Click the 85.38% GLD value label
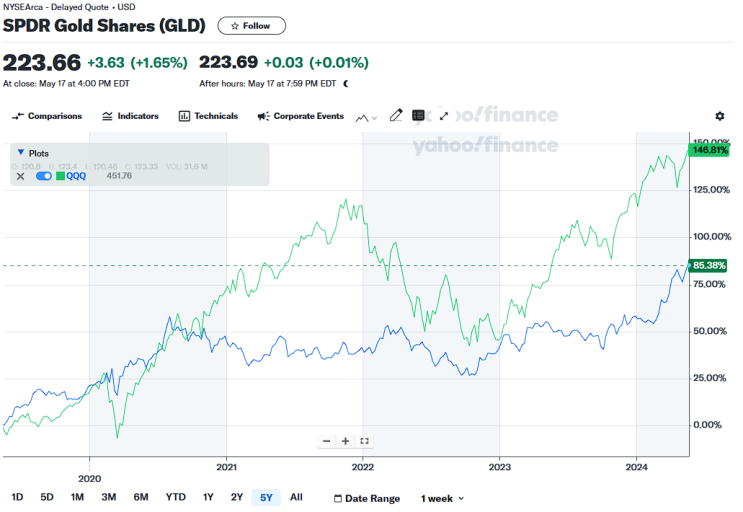 708,266
